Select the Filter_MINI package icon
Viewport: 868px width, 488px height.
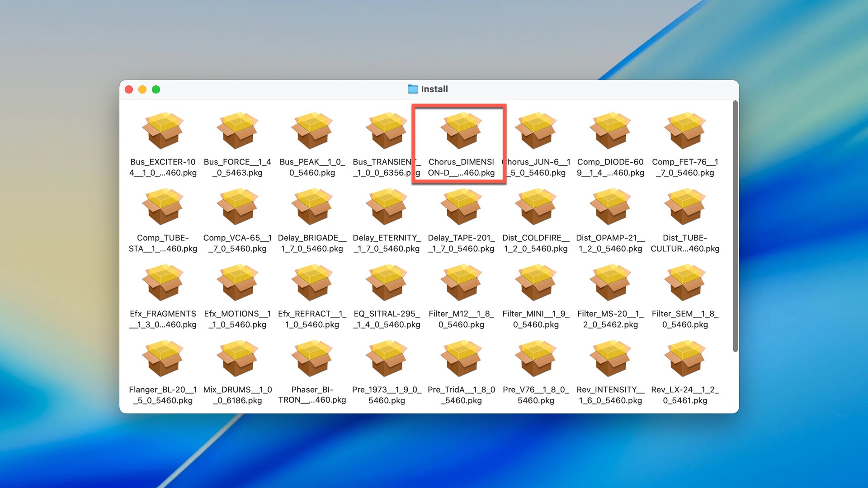coord(536,283)
